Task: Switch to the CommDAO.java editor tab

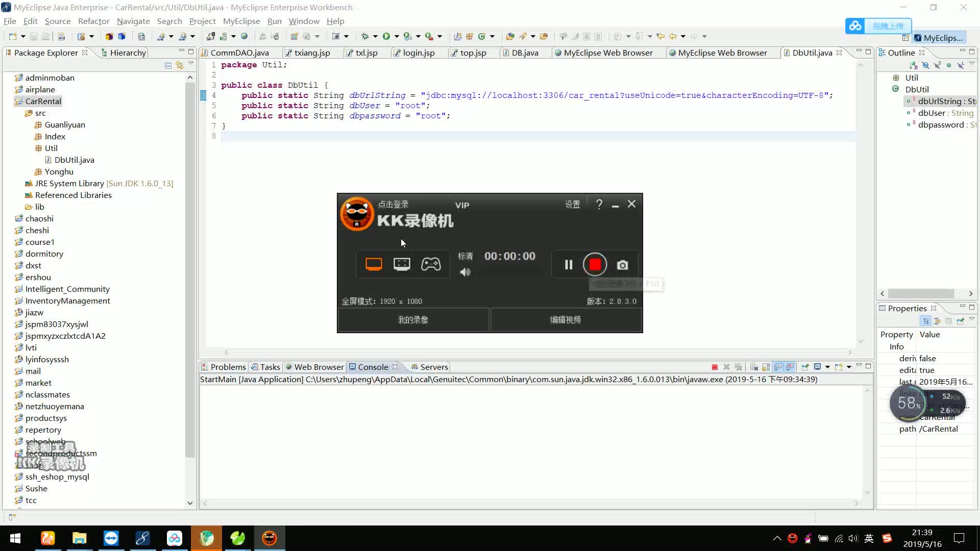Action: 239,53
